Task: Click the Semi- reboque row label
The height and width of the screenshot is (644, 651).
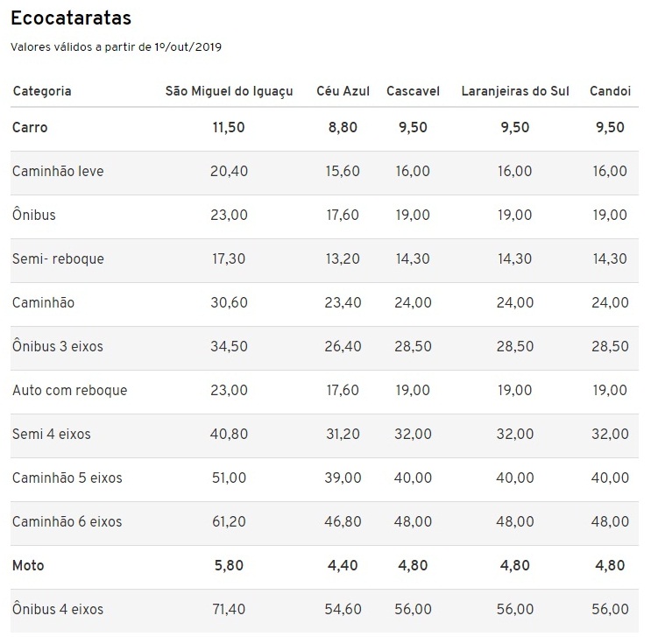Action: [x=58, y=258]
